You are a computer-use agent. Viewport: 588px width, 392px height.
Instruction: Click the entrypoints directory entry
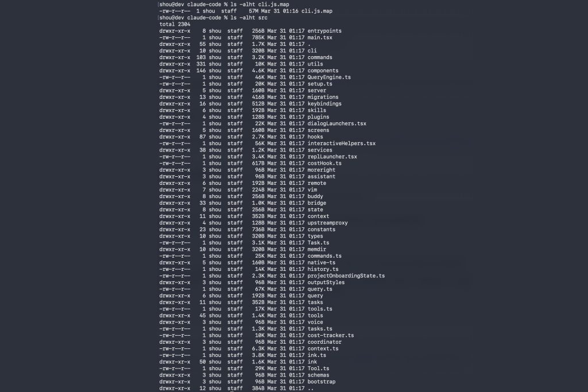click(325, 31)
